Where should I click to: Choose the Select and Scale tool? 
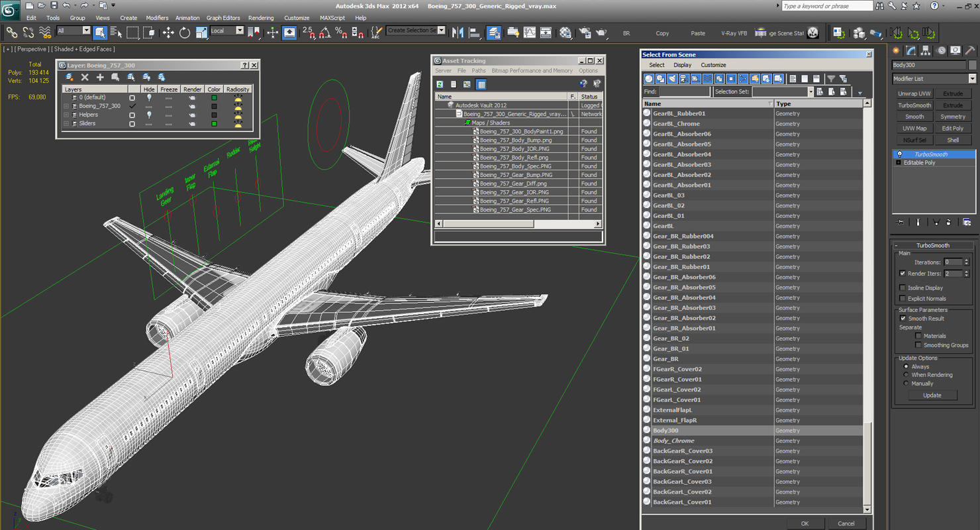tap(201, 32)
